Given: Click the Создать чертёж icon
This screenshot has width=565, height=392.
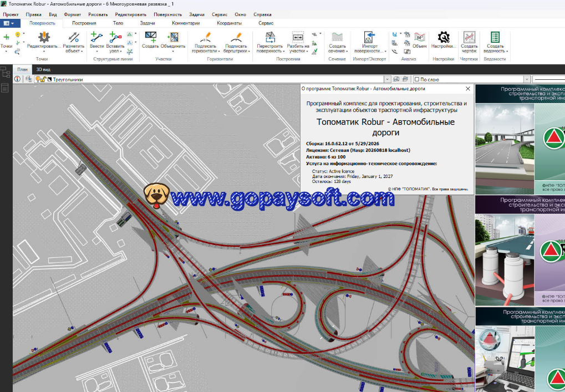Looking at the screenshot, I should click(x=469, y=37).
